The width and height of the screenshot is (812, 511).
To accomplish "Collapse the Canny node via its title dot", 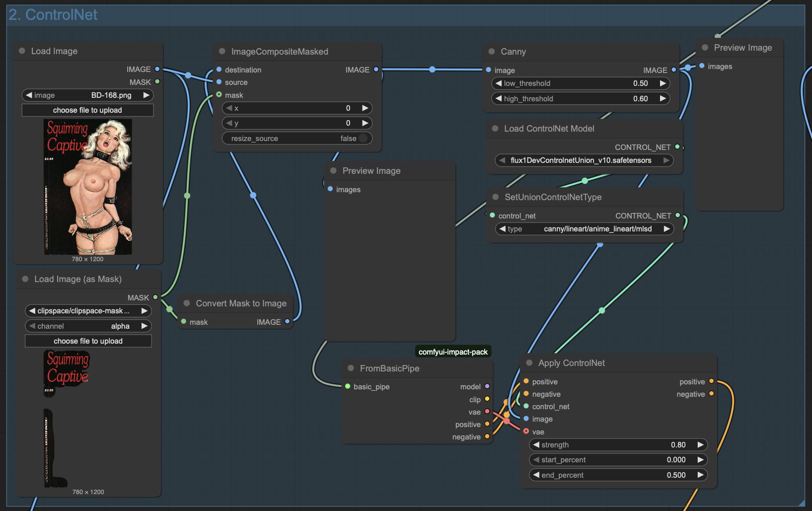I will (492, 51).
